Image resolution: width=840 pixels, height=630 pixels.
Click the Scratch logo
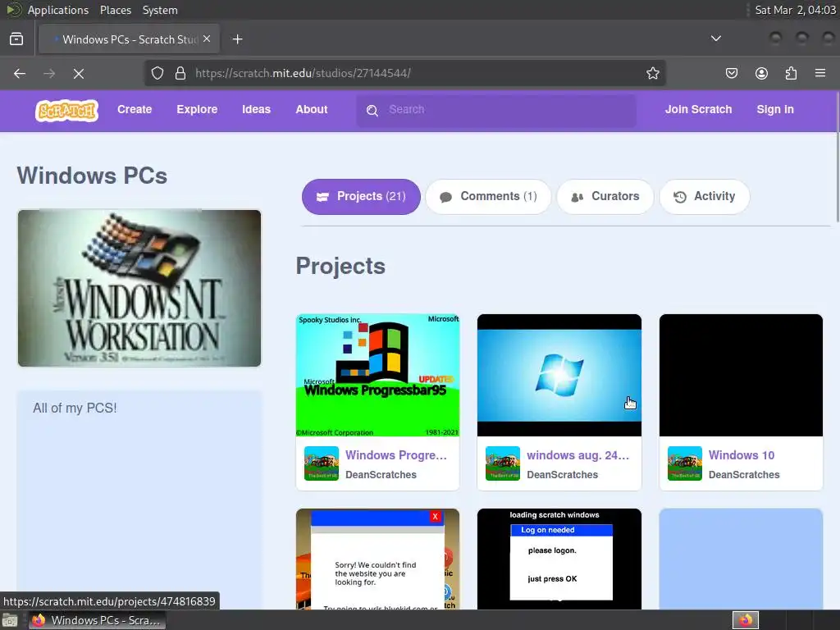pos(67,111)
